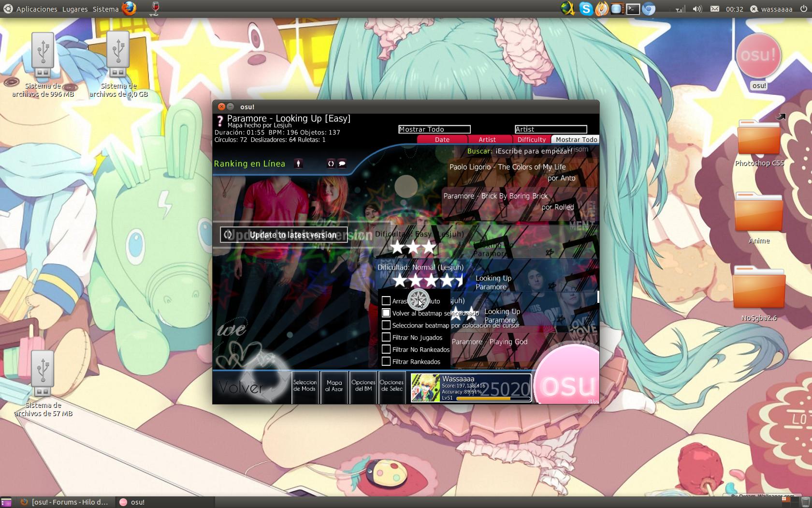
Task: Open the Ranking en Línea selector
Action: click(x=250, y=164)
